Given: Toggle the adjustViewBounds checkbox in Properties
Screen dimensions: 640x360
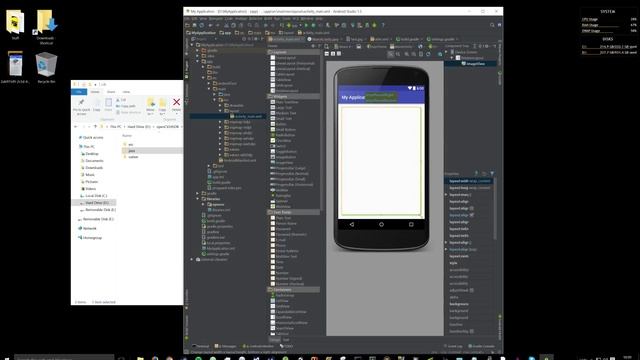Looking at the screenshot, I should (x=471, y=290).
